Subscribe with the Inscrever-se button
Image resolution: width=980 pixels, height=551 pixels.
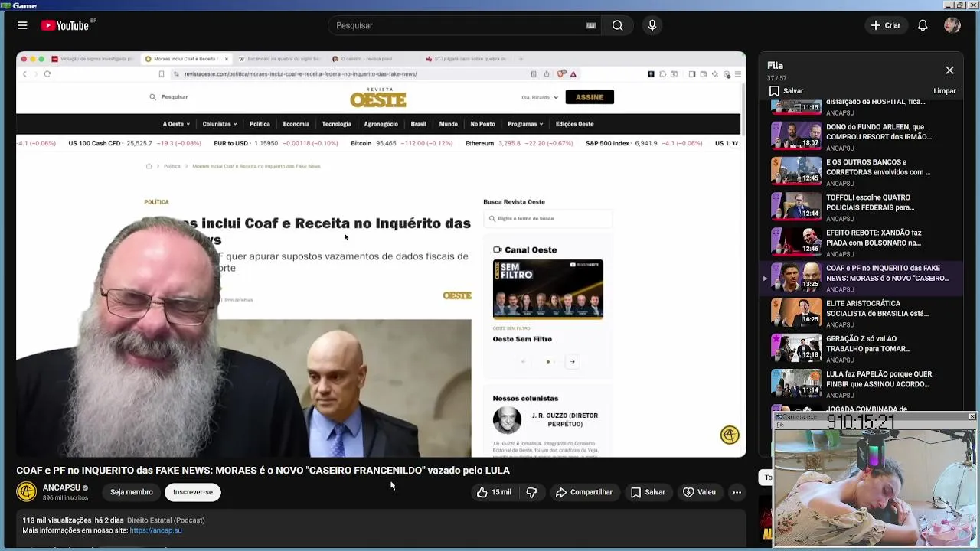click(193, 492)
